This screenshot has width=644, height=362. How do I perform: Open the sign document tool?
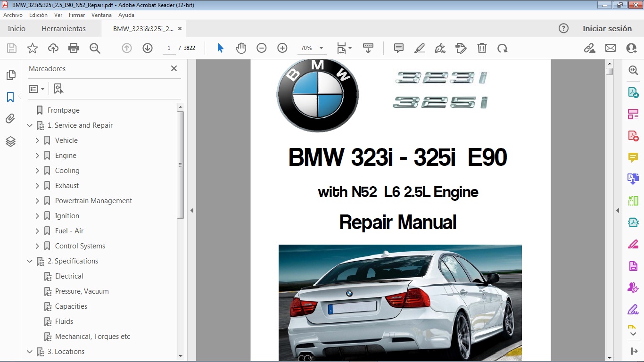pos(440,48)
